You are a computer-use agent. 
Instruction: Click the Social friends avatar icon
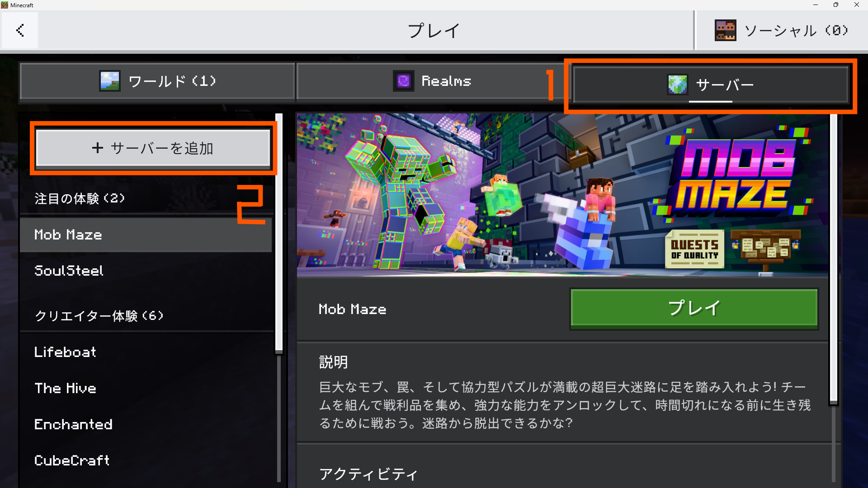coord(725,30)
